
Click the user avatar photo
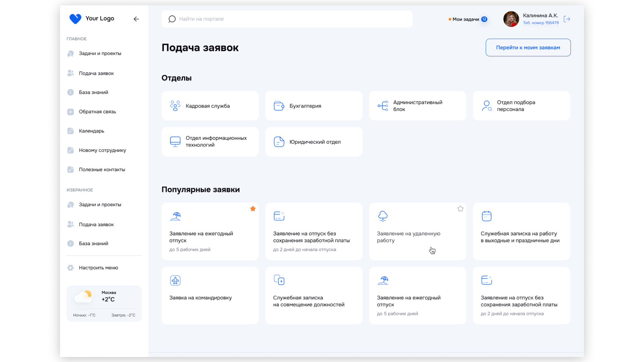pyautogui.click(x=511, y=19)
